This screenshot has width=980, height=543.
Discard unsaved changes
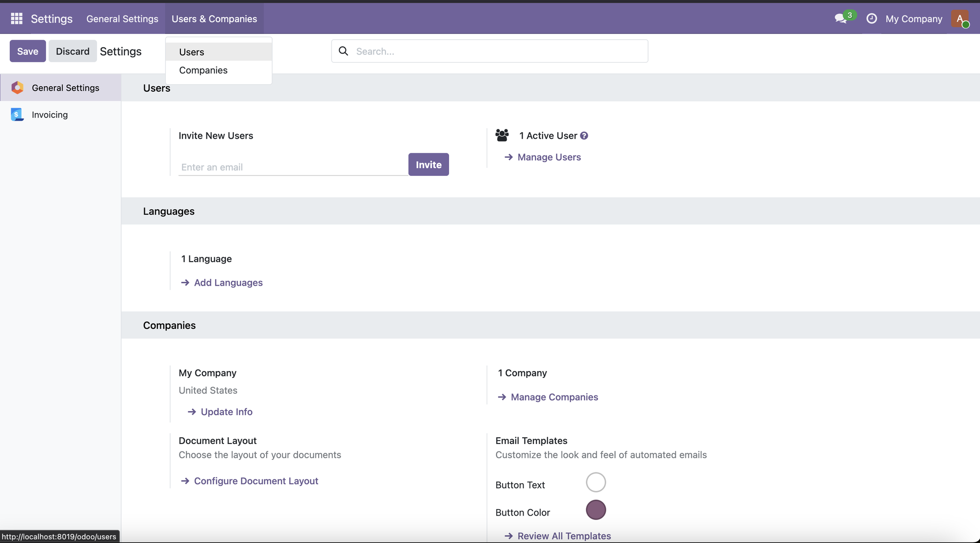(73, 51)
